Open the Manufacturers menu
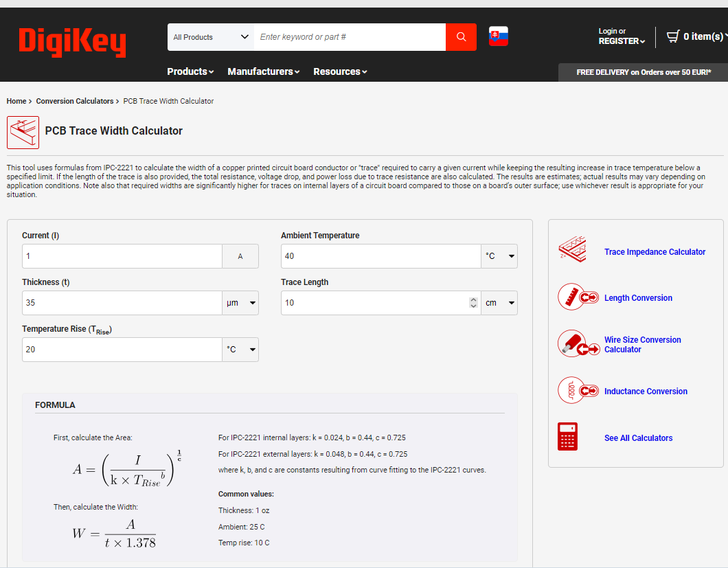 pos(263,71)
